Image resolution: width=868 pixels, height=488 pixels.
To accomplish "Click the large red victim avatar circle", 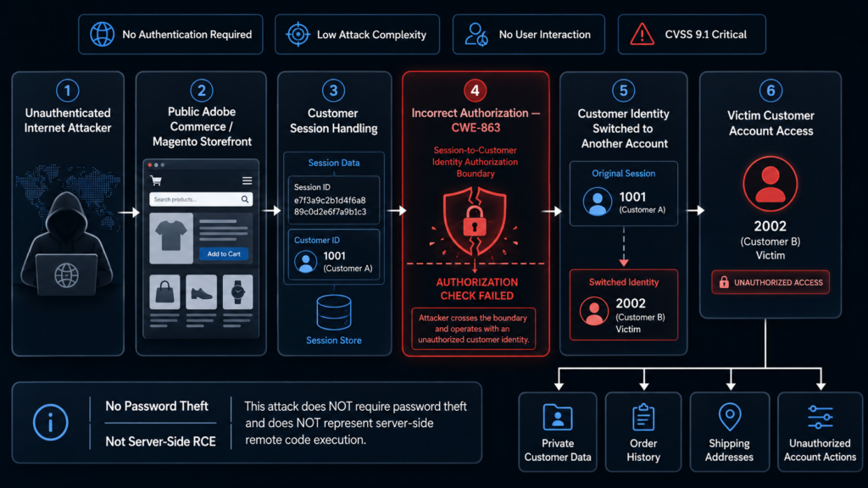I will pyautogui.click(x=770, y=184).
